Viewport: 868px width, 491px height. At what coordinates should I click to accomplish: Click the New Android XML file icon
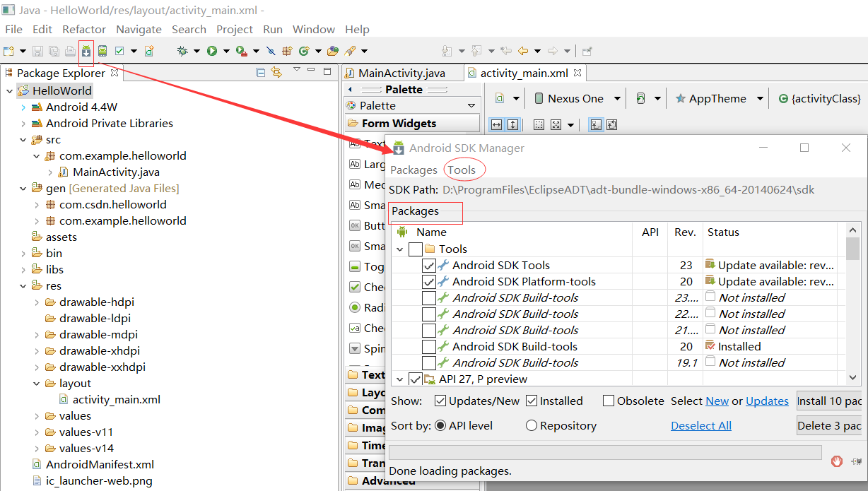pos(149,51)
